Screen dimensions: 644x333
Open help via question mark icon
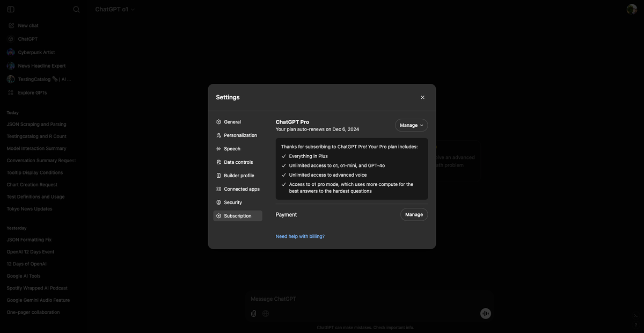click(x=635, y=324)
